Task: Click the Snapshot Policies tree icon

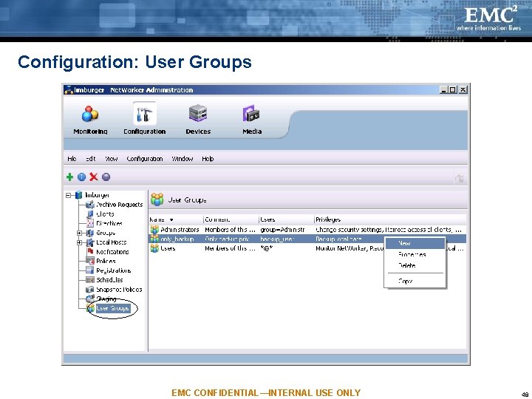Action: tap(90, 290)
